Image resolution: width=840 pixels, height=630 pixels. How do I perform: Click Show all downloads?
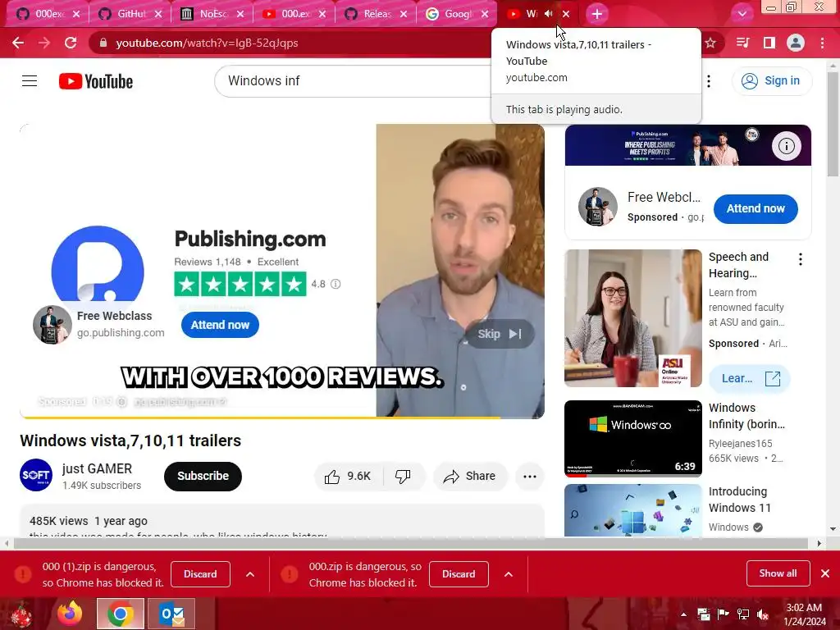(778, 573)
